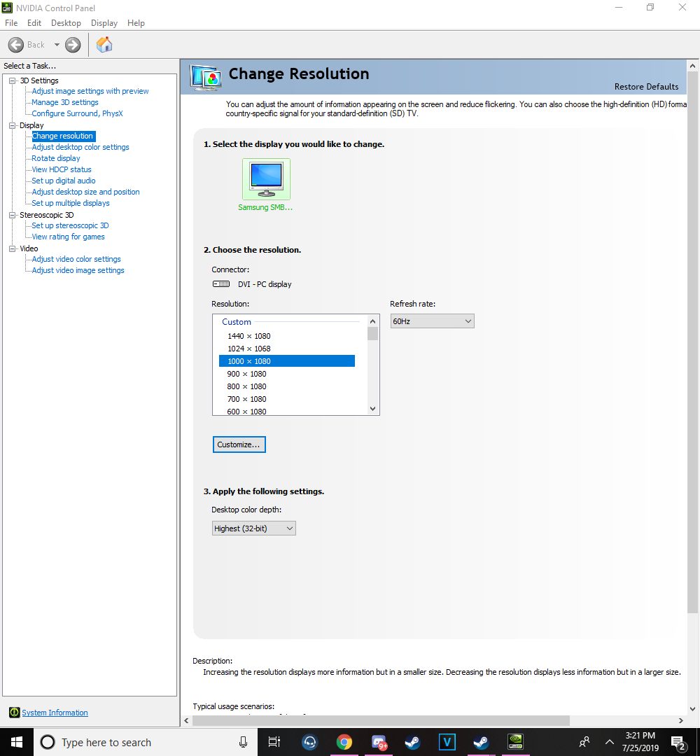Open Set up stereoscopic 3D
The height and width of the screenshot is (756, 700).
click(71, 225)
